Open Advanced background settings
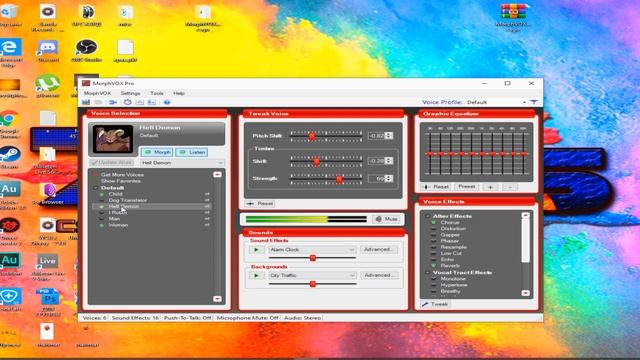The height and width of the screenshot is (360, 640). [x=379, y=276]
